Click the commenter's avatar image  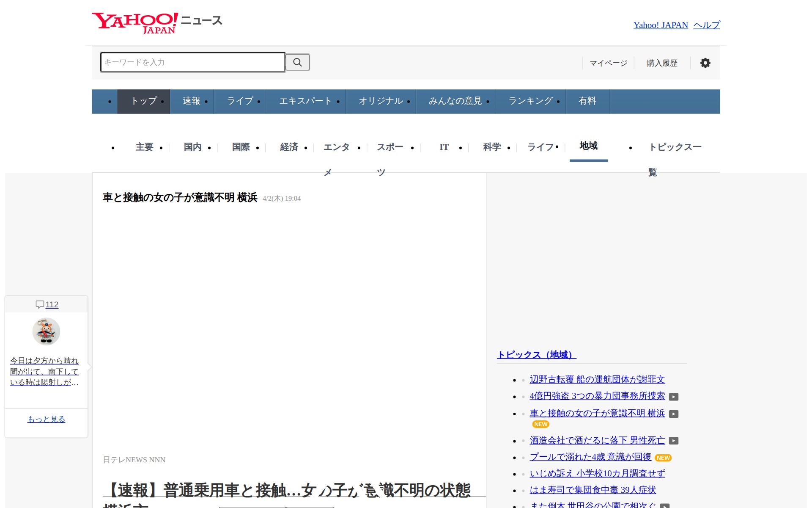46,331
